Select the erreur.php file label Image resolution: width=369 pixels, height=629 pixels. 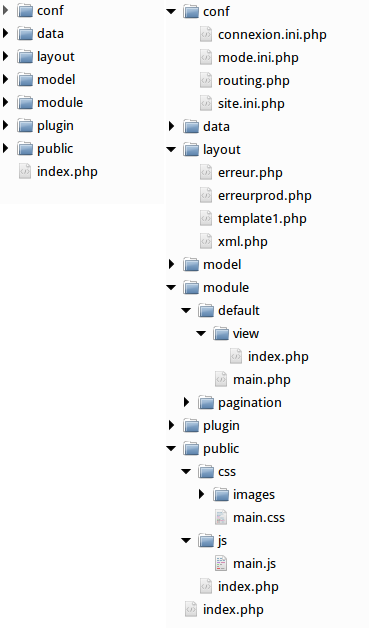tap(250, 173)
